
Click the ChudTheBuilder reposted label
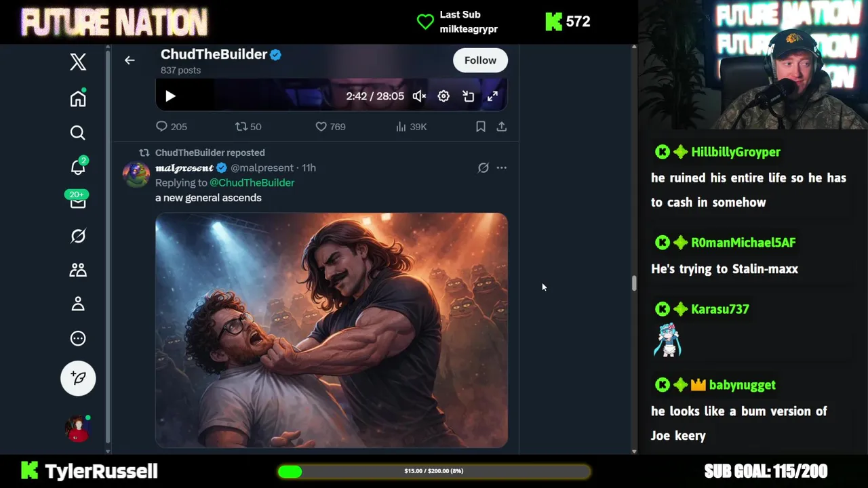(x=210, y=153)
